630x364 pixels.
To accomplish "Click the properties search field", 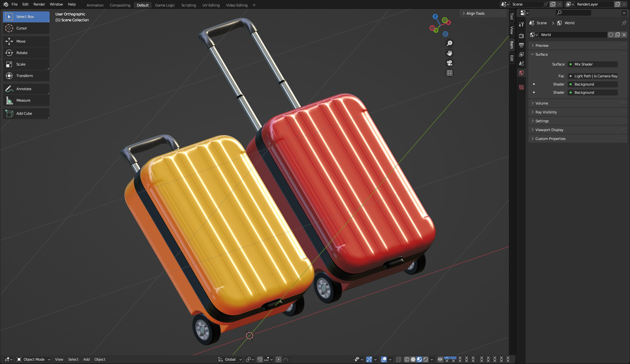I will point(573,13).
